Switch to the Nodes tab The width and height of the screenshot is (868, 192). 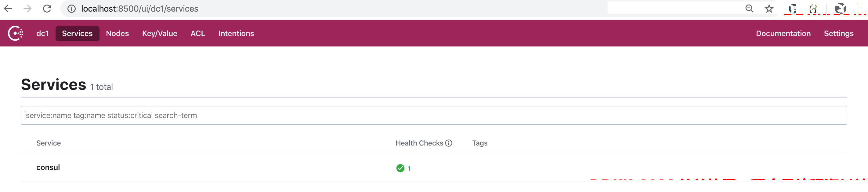pos(117,33)
